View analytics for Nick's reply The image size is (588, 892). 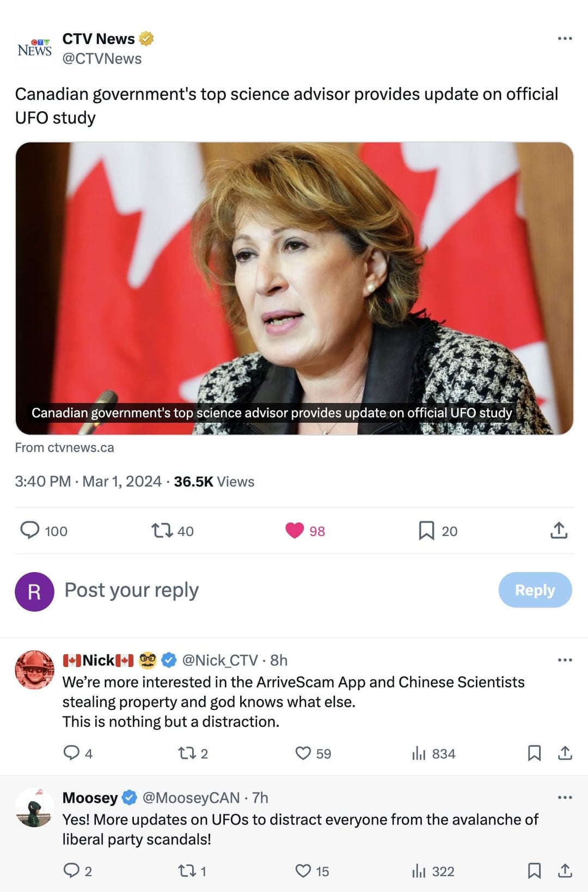419,753
